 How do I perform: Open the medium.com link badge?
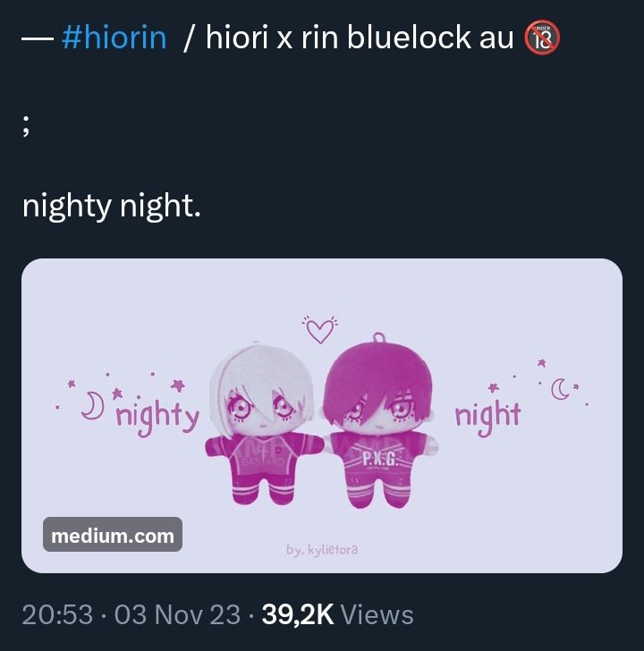click(113, 535)
